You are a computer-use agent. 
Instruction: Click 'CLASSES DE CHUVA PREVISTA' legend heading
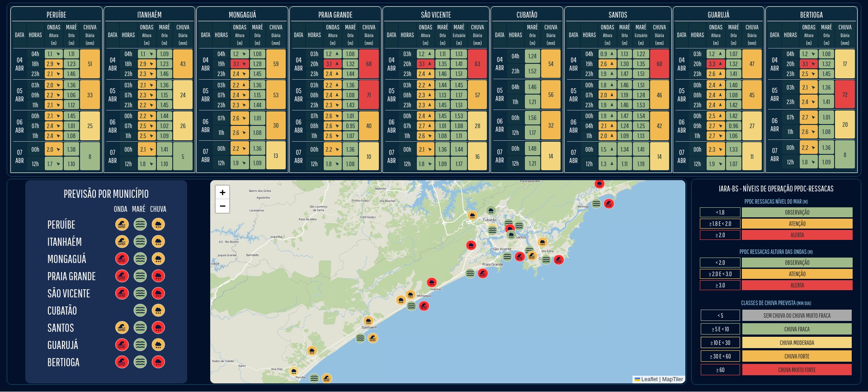pyautogui.click(x=776, y=303)
